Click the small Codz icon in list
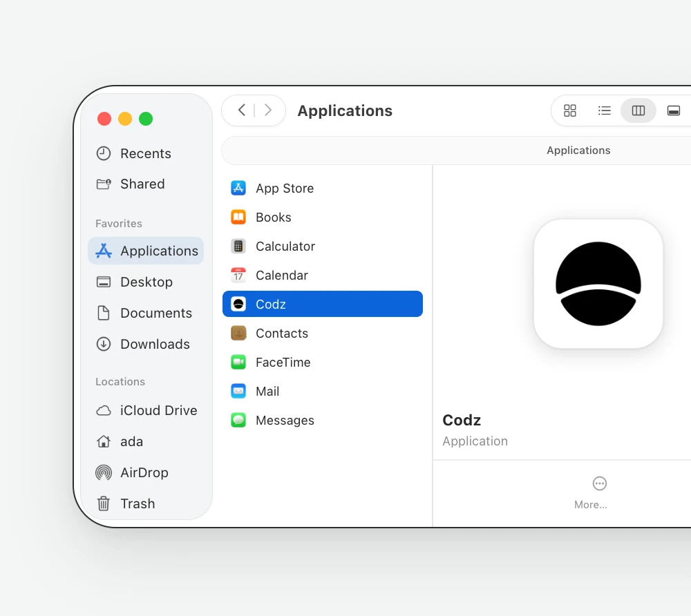Viewport: 691px width, 616px height. click(238, 305)
